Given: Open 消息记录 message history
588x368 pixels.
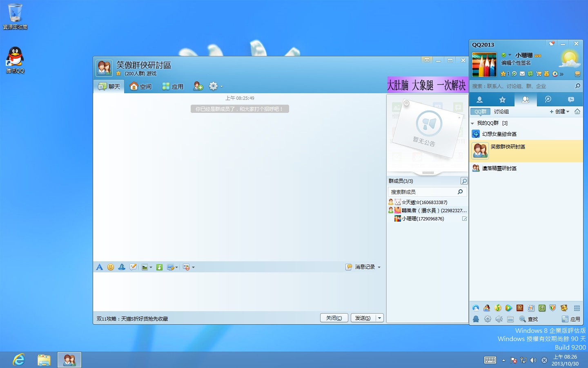Looking at the screenshot, I should [x=361, y=267].
